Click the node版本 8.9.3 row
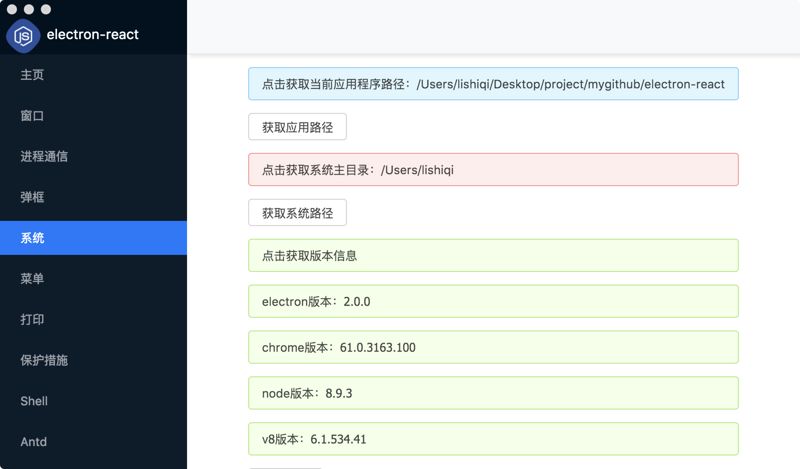The width and height of the screenshot is (800, 469). click(493, 393)
